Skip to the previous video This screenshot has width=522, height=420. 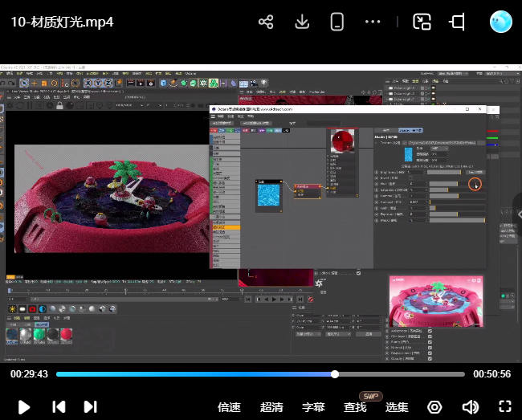59,406
